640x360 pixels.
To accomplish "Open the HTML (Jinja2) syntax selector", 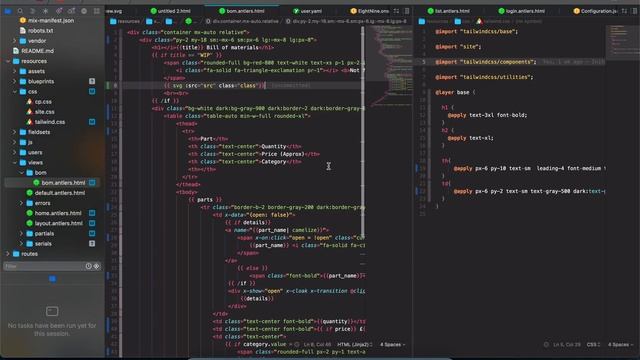I will (x=354, y=345).
